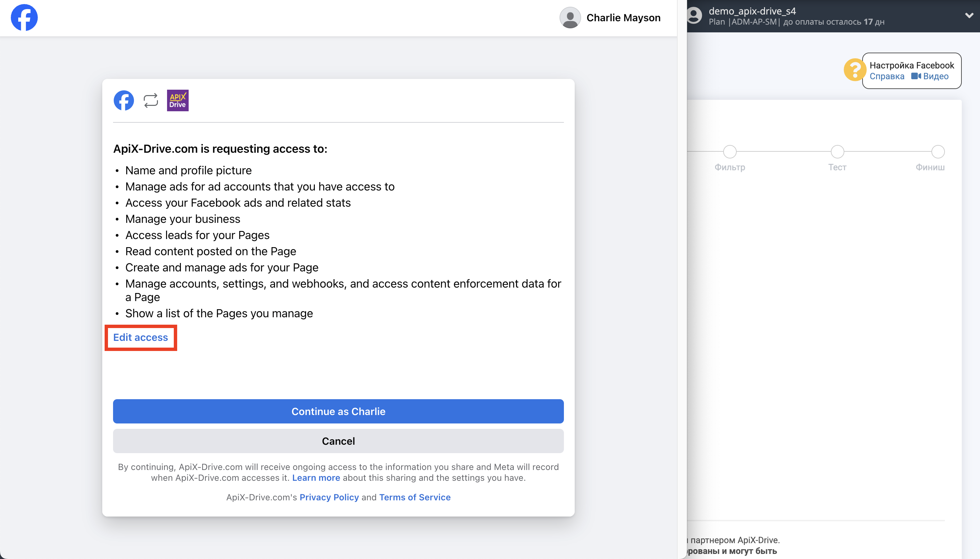Open the Privacy Policy link
Viewport: 980px width, 559px height.
(x=329, y=497)
